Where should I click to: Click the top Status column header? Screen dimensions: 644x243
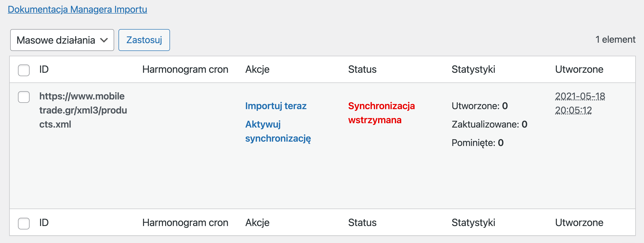click(362, 69)
